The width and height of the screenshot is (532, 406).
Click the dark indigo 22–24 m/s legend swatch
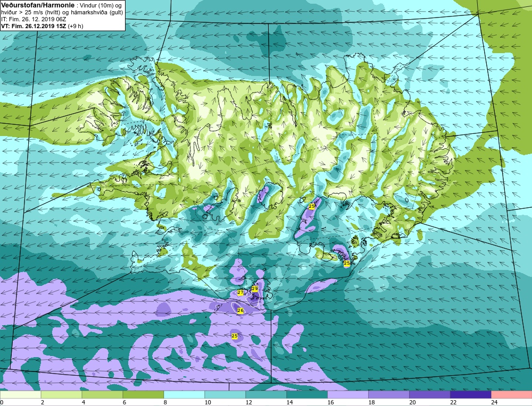pos(471,395)
